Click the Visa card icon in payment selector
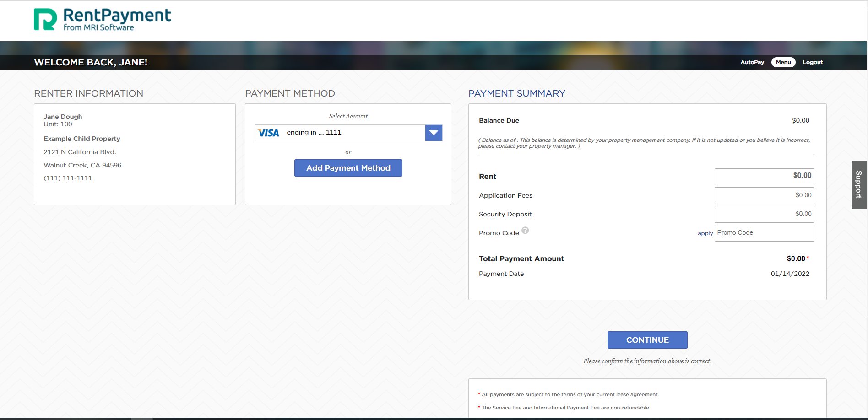The height and width of the screenshot is (420, 868). [268, 133]
